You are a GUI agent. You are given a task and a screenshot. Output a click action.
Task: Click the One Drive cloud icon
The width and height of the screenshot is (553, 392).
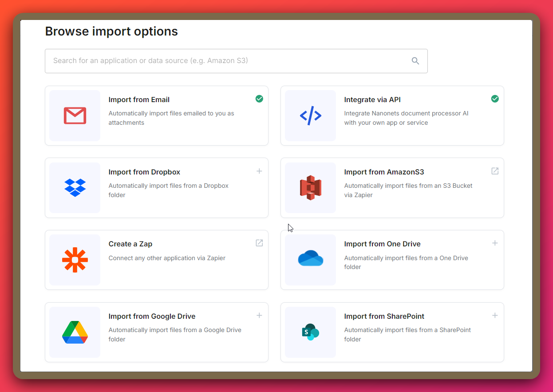[x=310, y=260]
